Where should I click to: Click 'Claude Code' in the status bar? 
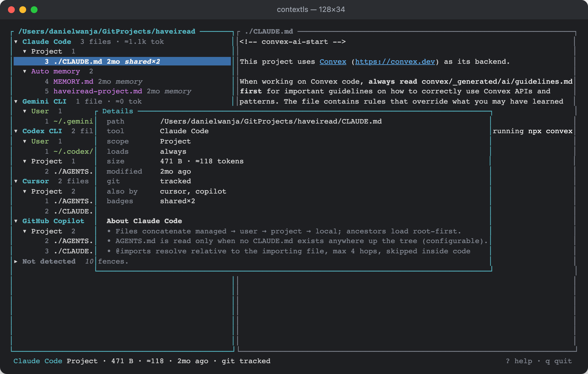38,361
